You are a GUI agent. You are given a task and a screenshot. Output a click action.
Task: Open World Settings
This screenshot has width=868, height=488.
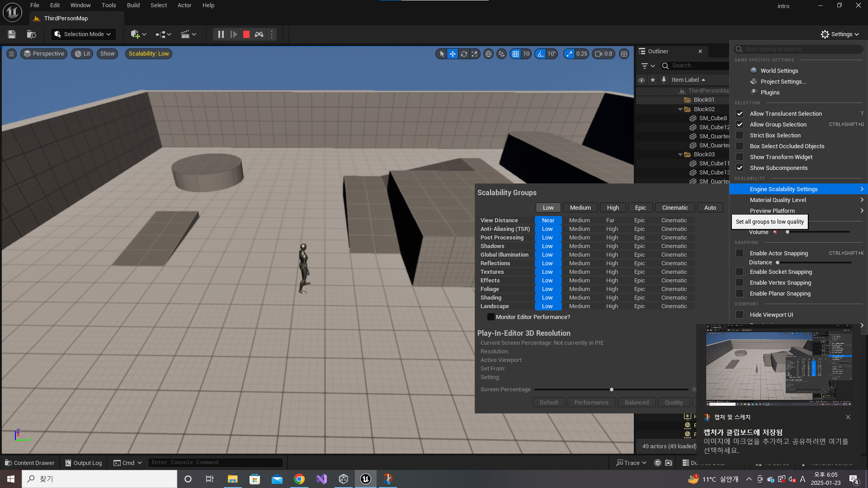coord(779,70)
